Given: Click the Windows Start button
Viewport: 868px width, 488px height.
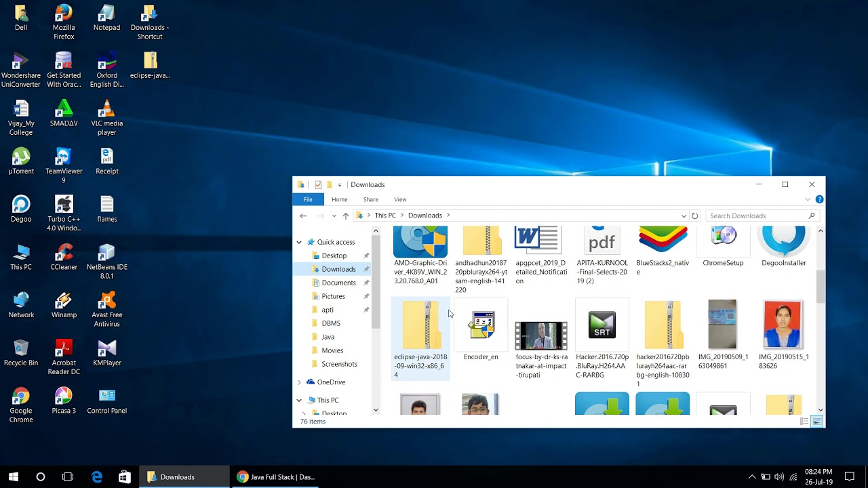Looking at the screenshot, I should pos(14,477).
